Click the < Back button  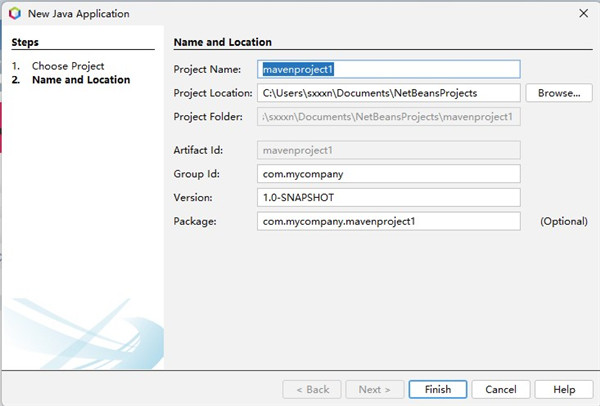(x=312, y=389)
